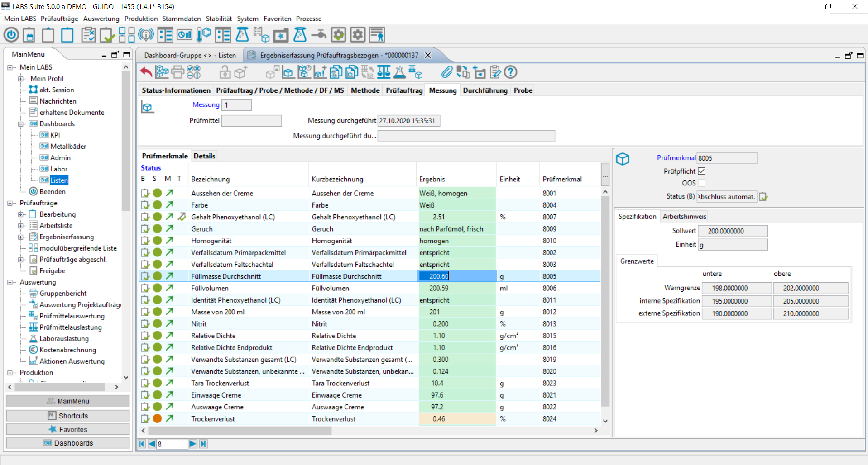Expand the Mein Profil tree node

21,79
